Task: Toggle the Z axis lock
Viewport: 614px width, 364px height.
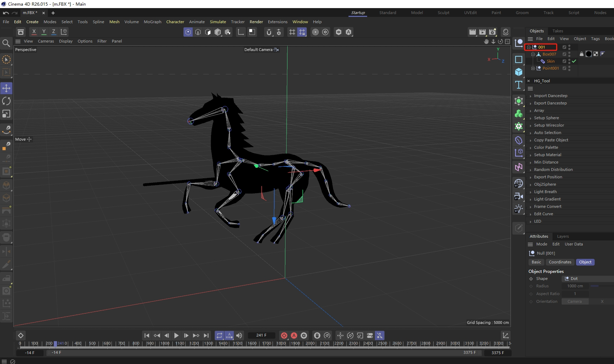Action: click(54, 32)
